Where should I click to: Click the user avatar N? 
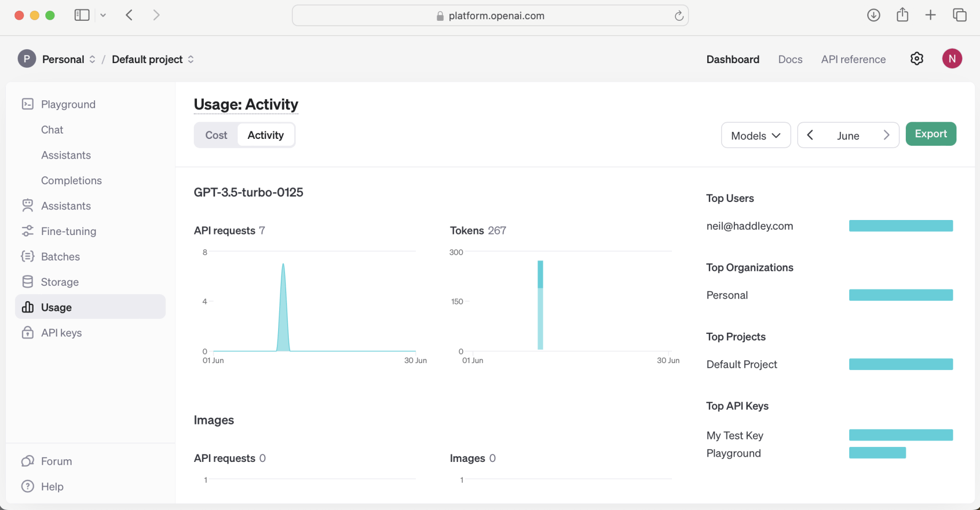[x=952, y=59]
